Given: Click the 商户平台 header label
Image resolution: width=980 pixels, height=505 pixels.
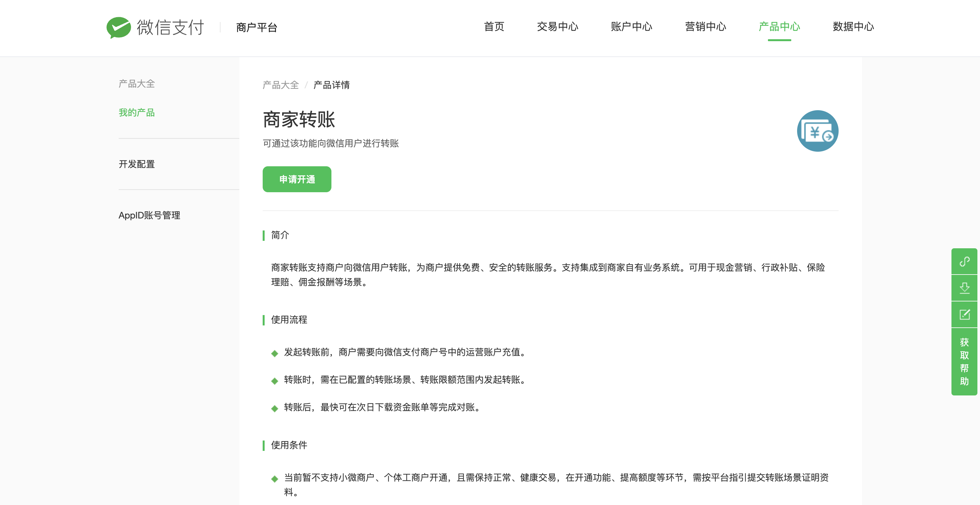Looking at the screenshot, I should 257,27.
